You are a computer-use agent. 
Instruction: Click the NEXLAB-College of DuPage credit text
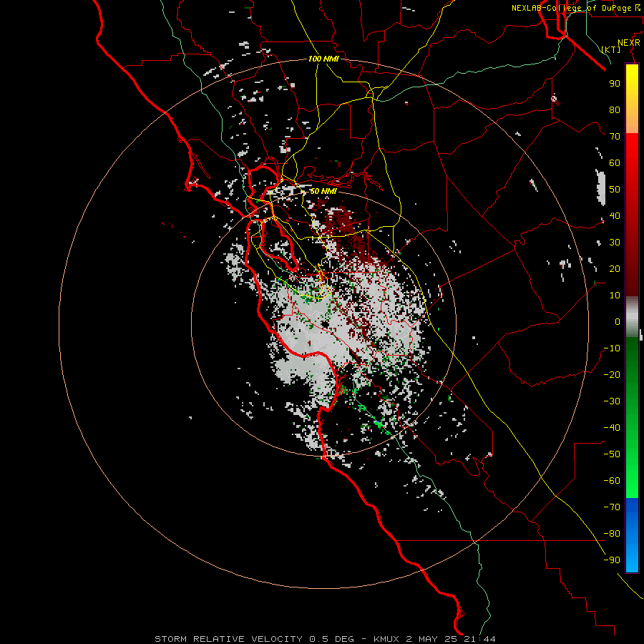point(575,8)
